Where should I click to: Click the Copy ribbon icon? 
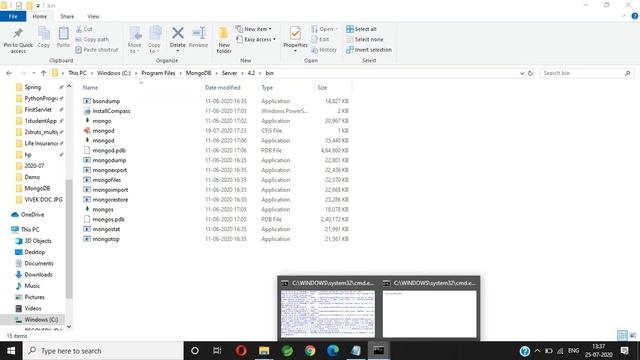point(44,33)
